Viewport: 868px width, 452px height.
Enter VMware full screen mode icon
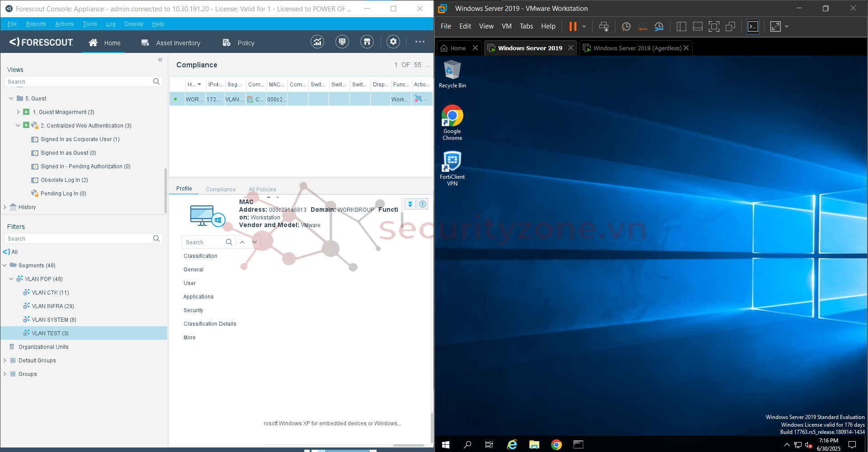click(714, 27)
